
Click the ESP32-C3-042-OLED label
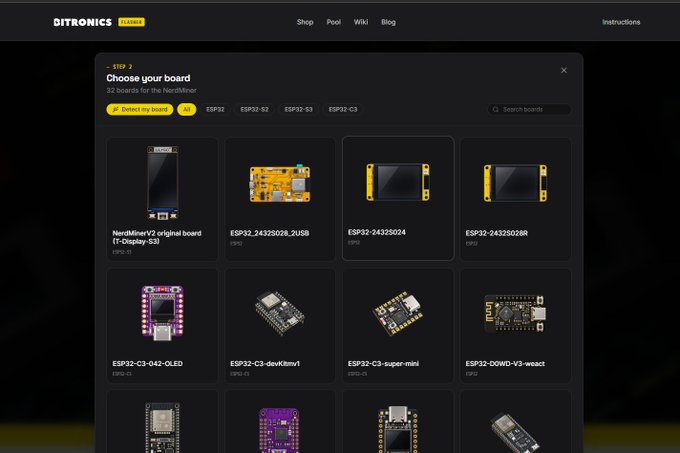pos(147,364)
